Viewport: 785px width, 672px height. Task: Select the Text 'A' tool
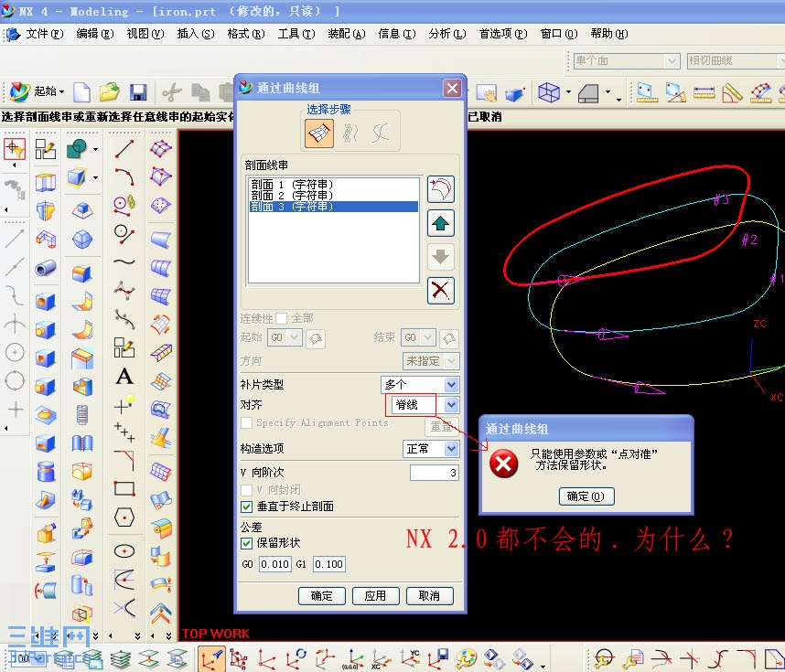coord(124,377)
